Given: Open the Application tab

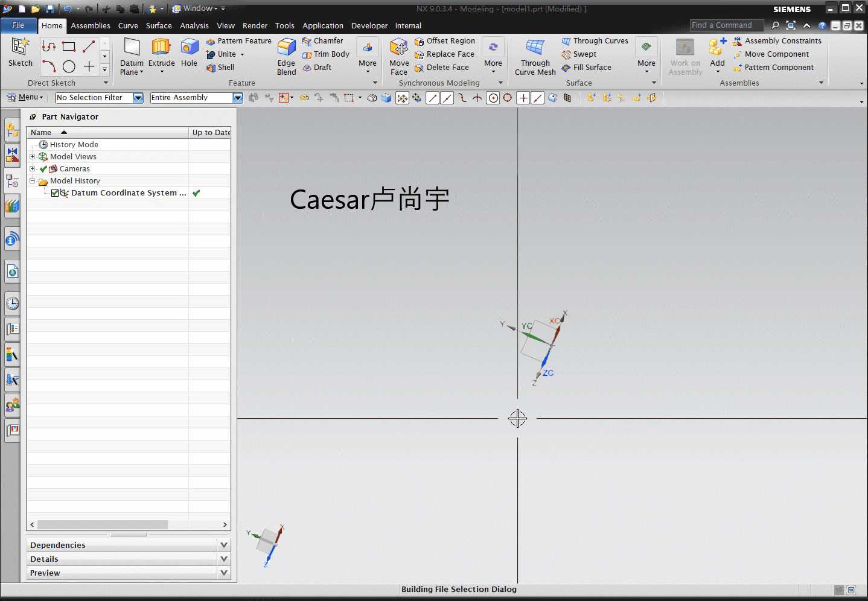Looking at the screenshot, I should (x=323, y=25).
